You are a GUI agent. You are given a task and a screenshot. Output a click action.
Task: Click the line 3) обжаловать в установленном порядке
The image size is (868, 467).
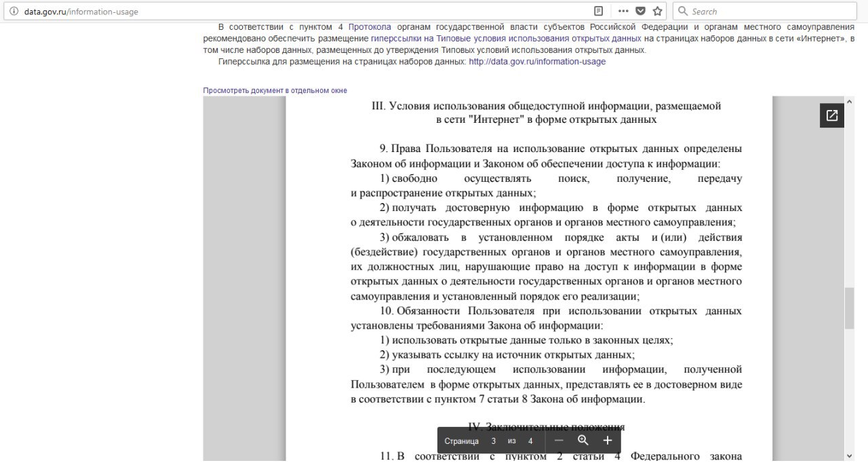click(x=561, y=238)
